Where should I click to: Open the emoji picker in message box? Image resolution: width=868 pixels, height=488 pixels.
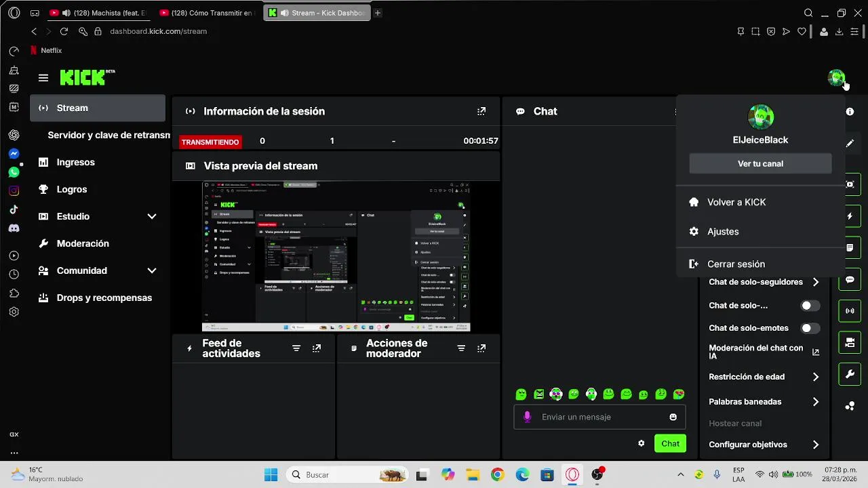pyautogui.click(x=673, y=417)
